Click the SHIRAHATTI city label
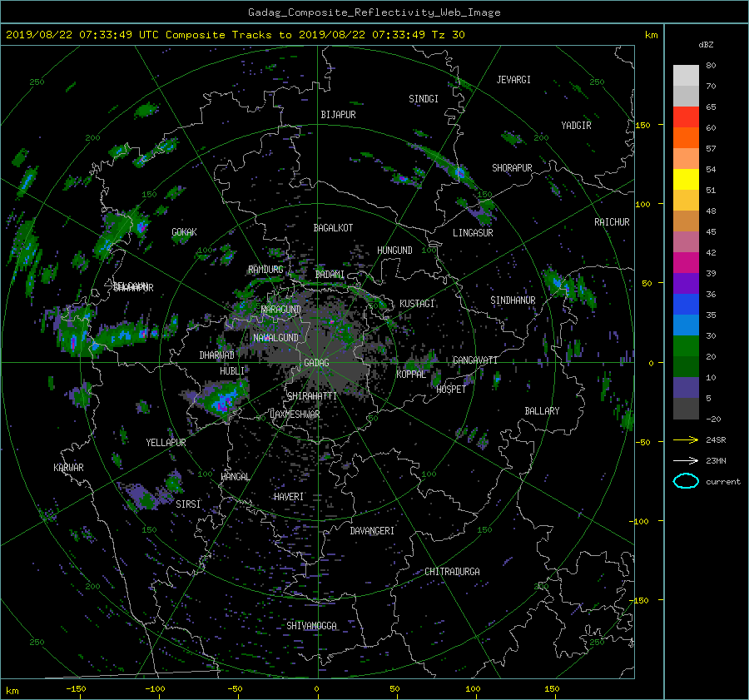 (x=312, y=396)
